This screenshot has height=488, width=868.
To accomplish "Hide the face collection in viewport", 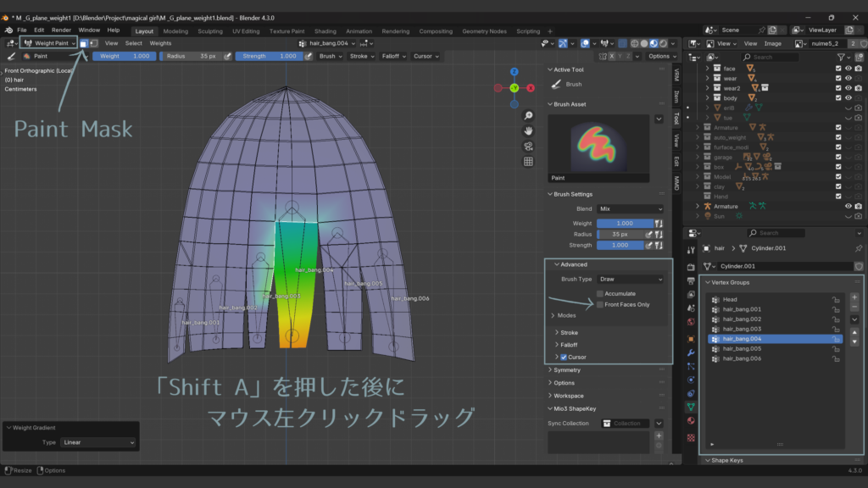I will coord(848,68).
